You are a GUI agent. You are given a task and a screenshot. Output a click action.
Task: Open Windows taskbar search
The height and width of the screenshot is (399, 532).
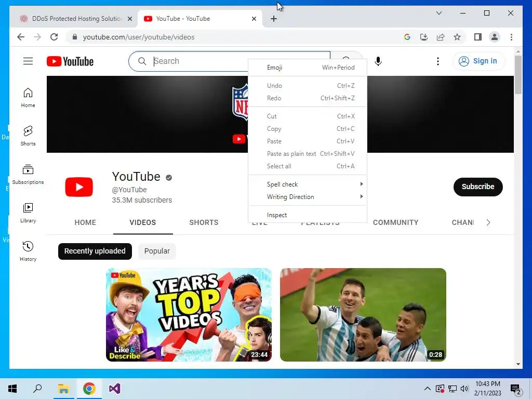[x=37, y=389]
